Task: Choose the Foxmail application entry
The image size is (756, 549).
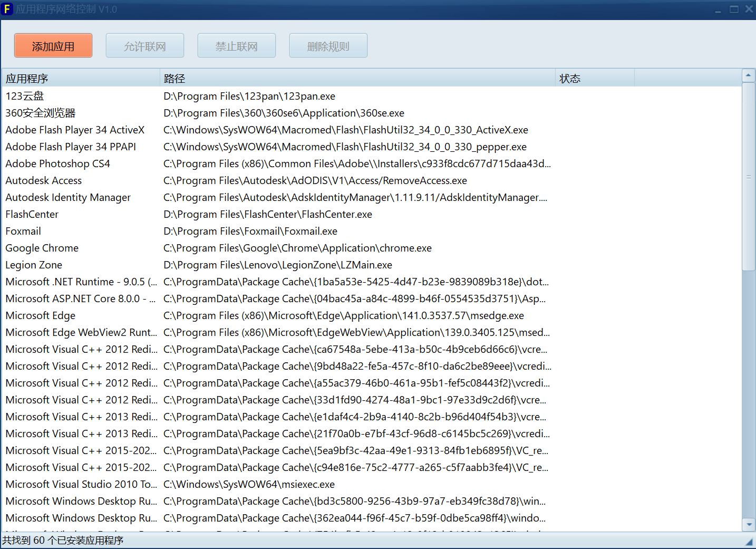Action: pos(23,231)
